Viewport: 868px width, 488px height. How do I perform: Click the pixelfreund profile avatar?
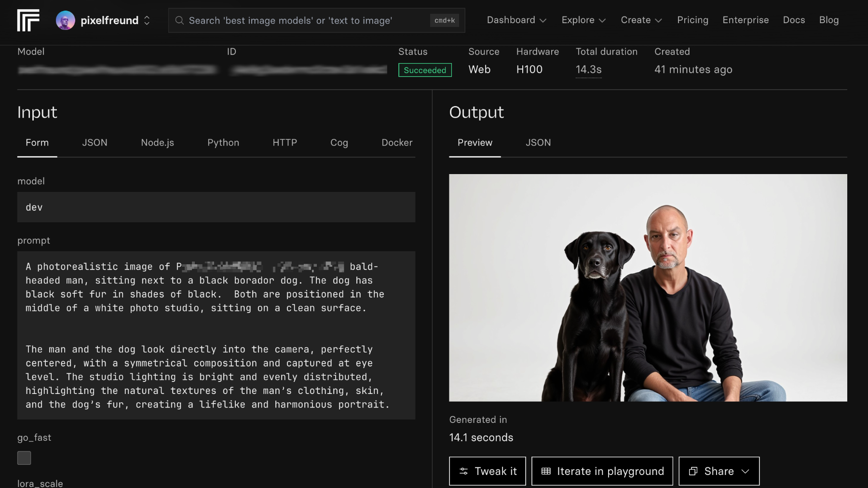65,20
